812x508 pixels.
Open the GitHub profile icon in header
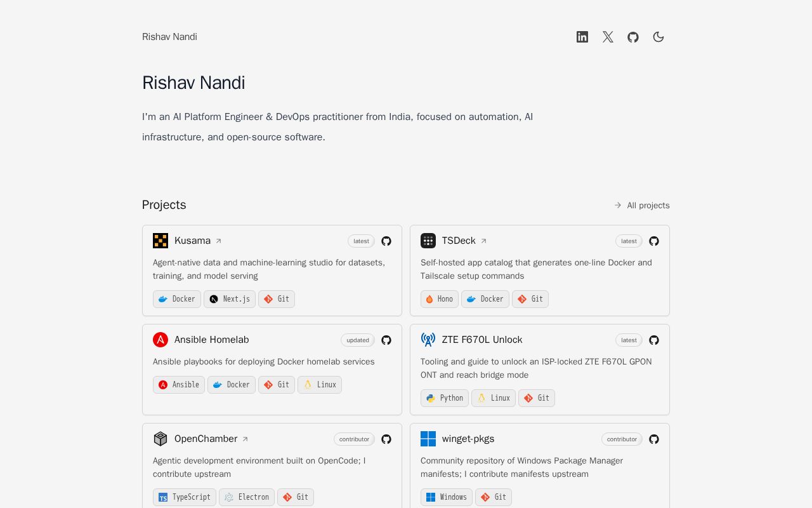coord(633,37)
